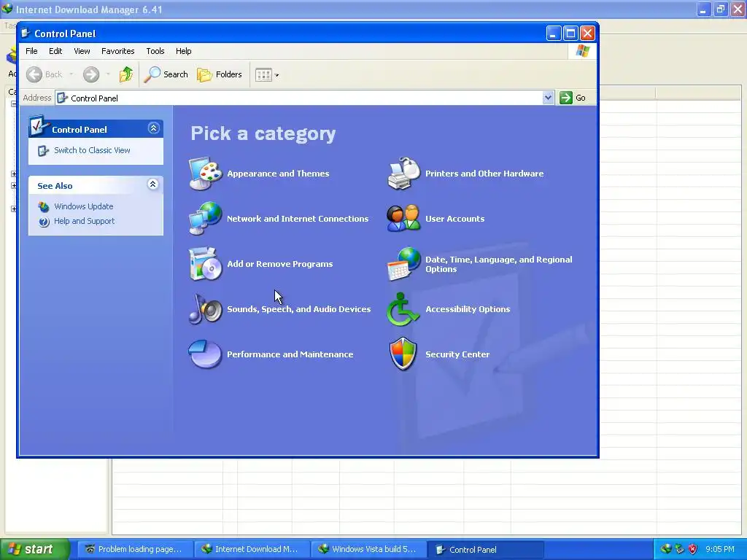Image resolution: width=747 pixels, height=560 pixels.
Task: Open the Tools menu
Action: (x=155, y=51)
